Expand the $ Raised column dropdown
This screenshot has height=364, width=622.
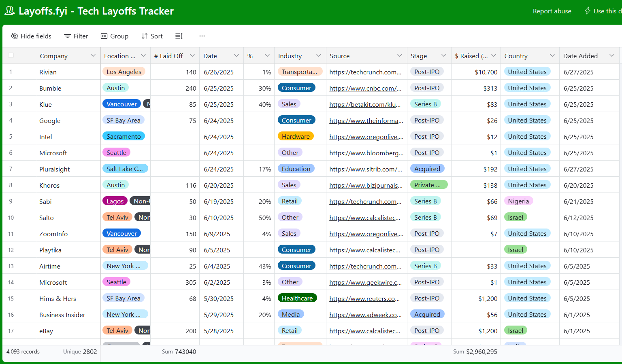494,56
